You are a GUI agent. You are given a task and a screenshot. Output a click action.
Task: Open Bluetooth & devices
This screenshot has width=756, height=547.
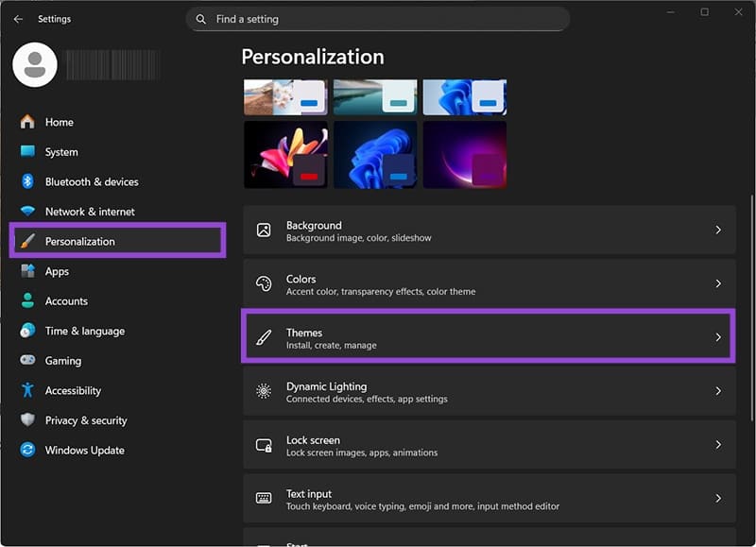[x=117, y=181]
